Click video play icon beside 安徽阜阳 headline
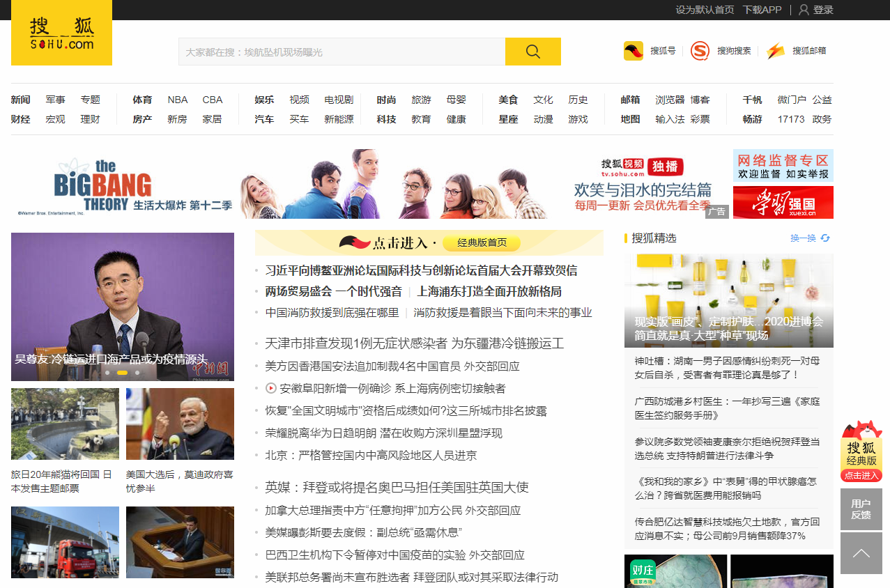 coord(271,388)
